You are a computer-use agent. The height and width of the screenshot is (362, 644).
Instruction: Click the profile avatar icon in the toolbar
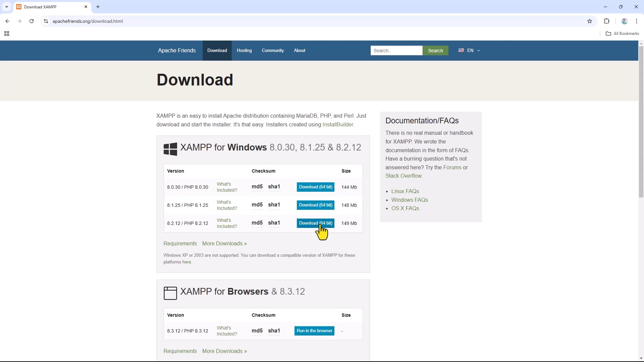point(624,21)
